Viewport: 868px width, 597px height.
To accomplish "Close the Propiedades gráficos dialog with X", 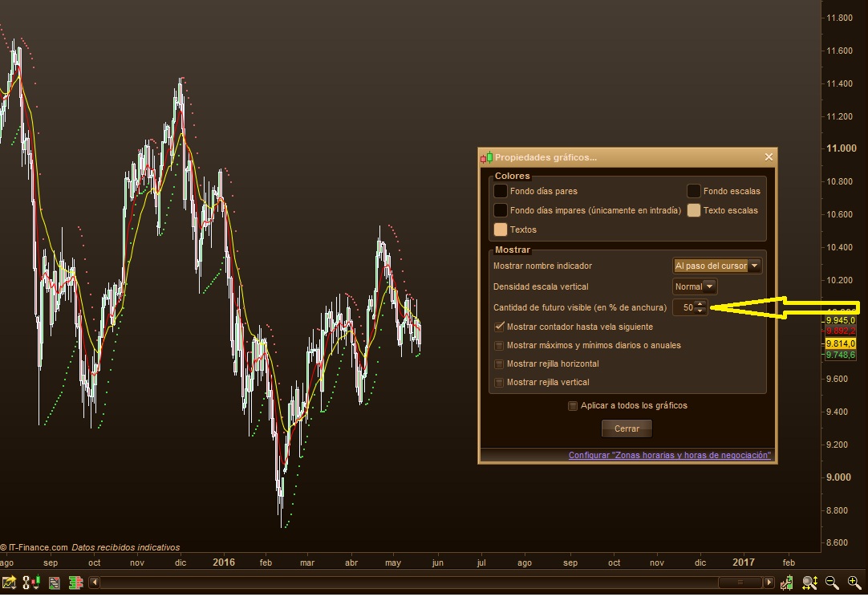I will click(769, 157).
